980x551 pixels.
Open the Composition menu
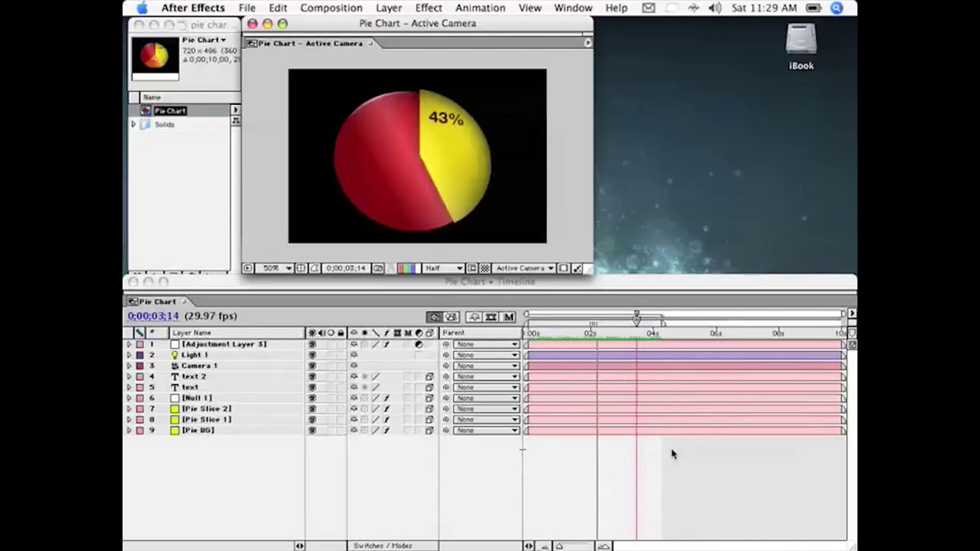[331, 8]
